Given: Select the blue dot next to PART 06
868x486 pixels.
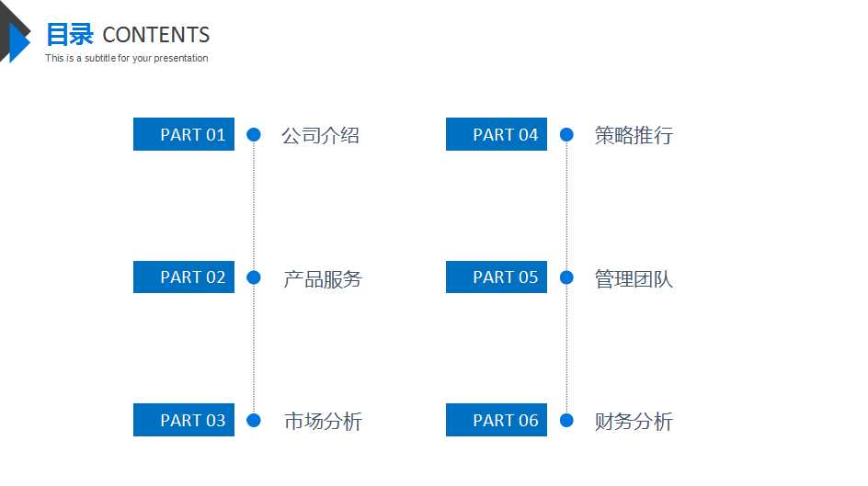Looking at the screenshot, I should click(566, 420).
